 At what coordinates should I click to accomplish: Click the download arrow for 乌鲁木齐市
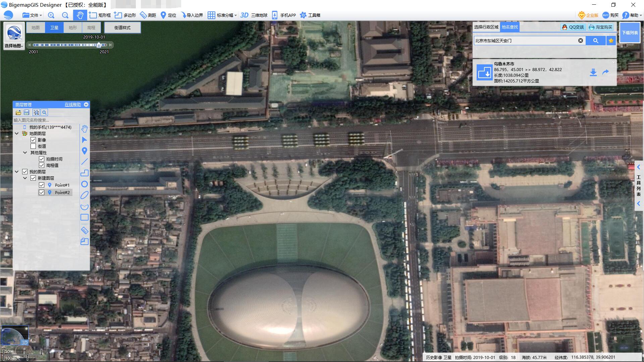click(x=593, y=72)
